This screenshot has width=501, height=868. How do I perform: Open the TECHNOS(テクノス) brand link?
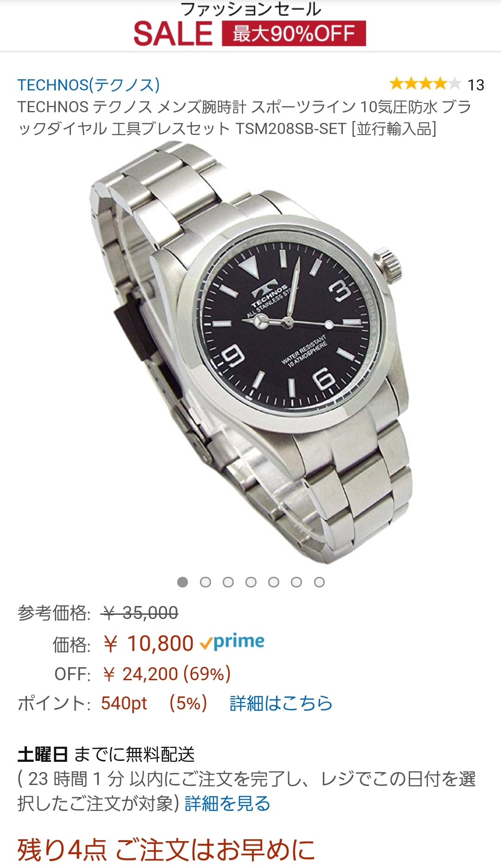pyautogui.click(x=89, y=85)
